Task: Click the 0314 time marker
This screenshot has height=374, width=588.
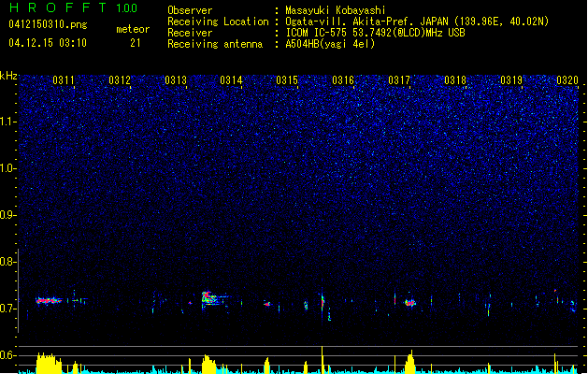Action: click(x=232, y=80)
